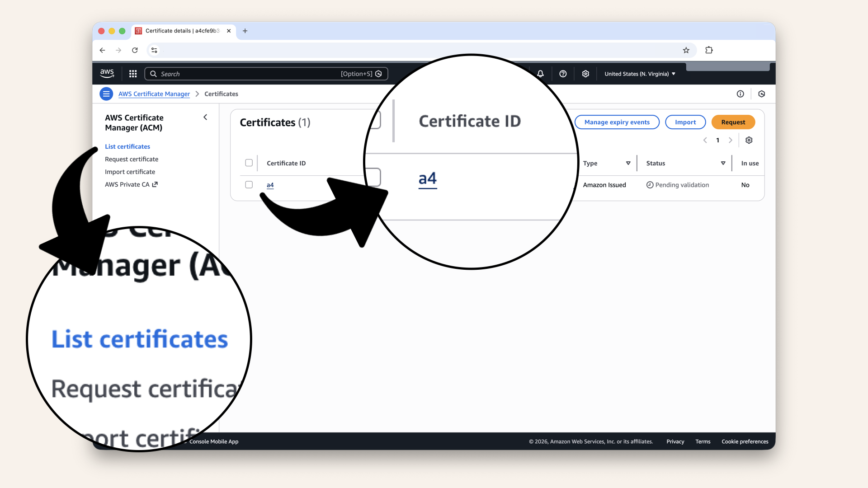The width and height of the screenshot is (868, 488).
Task: Open the hamburger navigation menu icon
Action: (106, 94)
